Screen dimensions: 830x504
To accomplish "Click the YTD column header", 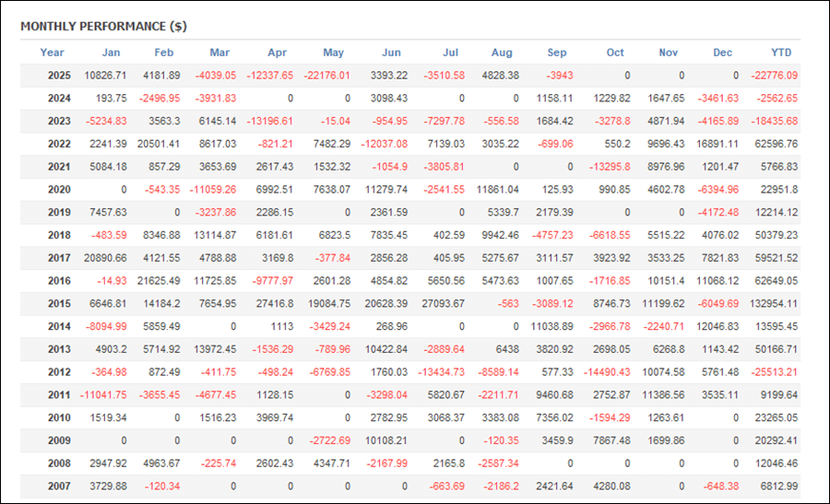I will (x=781, y=53).
